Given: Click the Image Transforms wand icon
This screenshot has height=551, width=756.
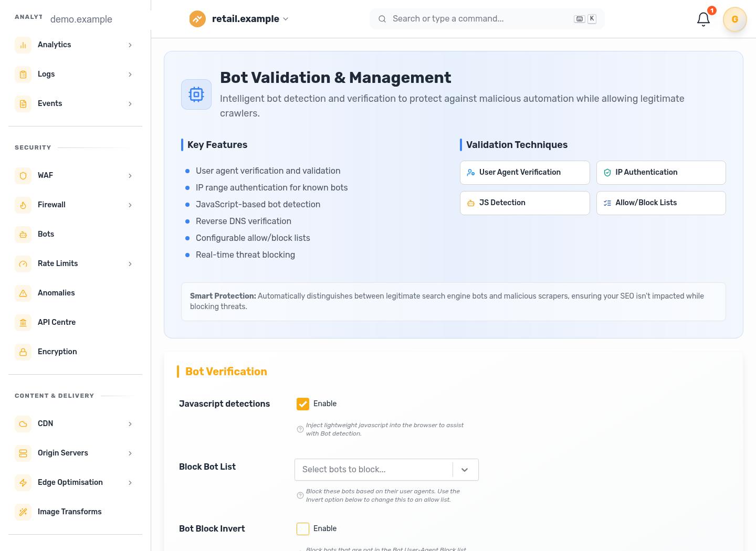Looking at the screenshot, I should pyautogui.click(x=23, y=512).
